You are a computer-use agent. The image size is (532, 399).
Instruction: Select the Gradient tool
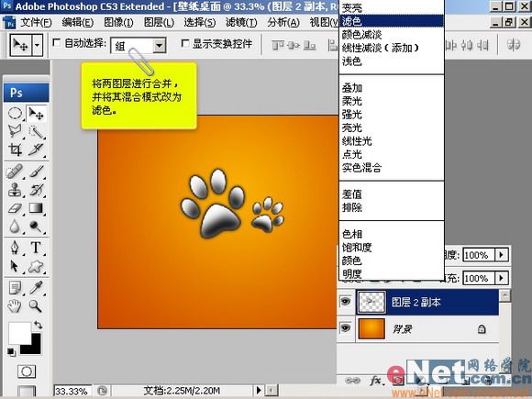[x=36, y=208]
